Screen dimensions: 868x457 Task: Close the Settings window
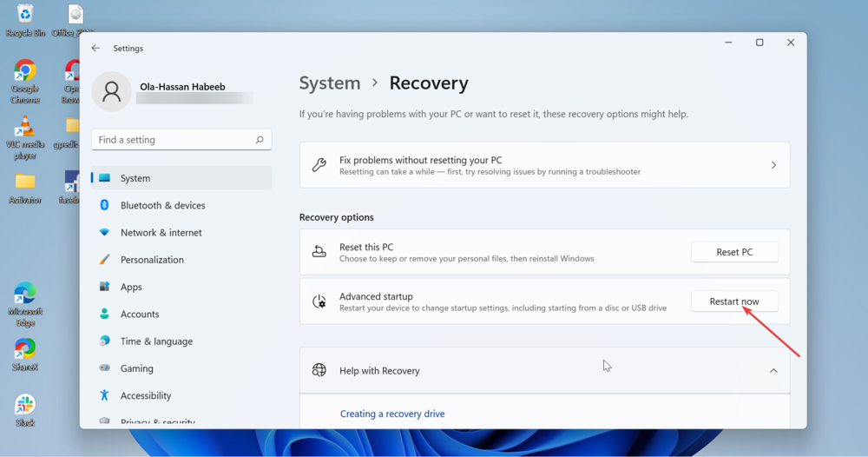coord(791,43)
